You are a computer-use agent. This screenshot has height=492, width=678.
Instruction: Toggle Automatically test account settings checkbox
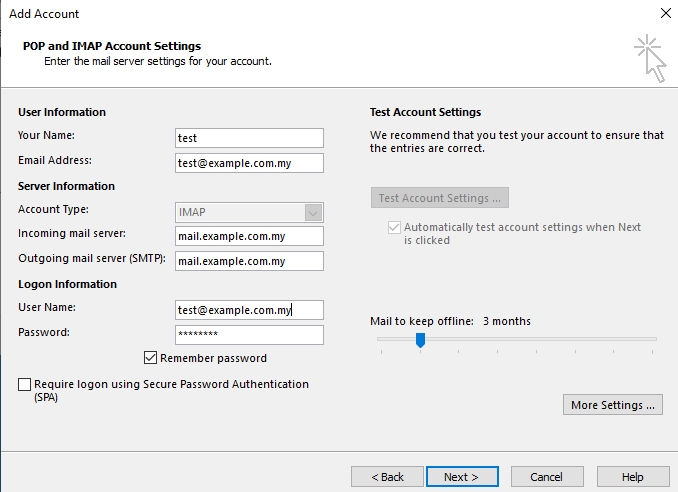pos(394,227)
